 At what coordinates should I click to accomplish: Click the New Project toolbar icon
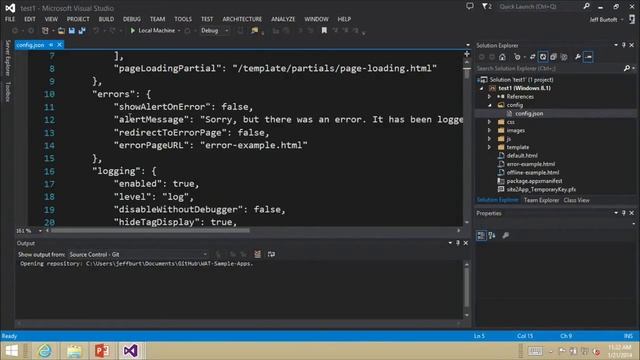(x=45, y=31)
